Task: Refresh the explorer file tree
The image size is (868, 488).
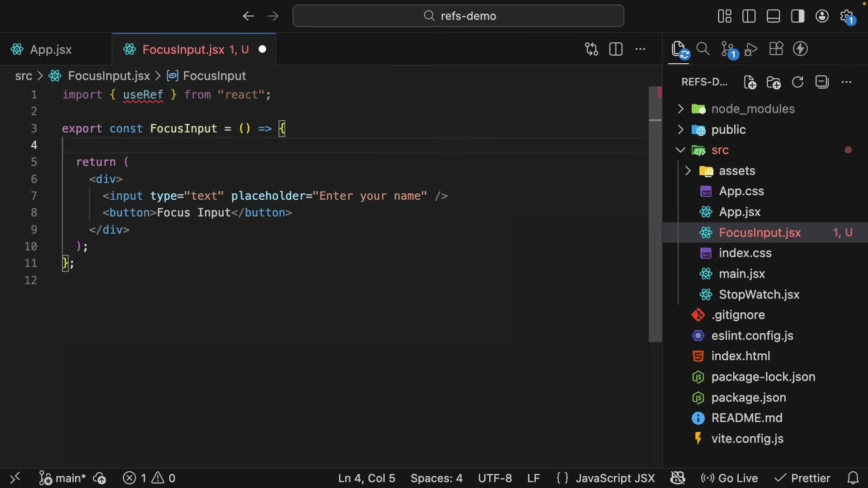Action: [x=798, y=82]
